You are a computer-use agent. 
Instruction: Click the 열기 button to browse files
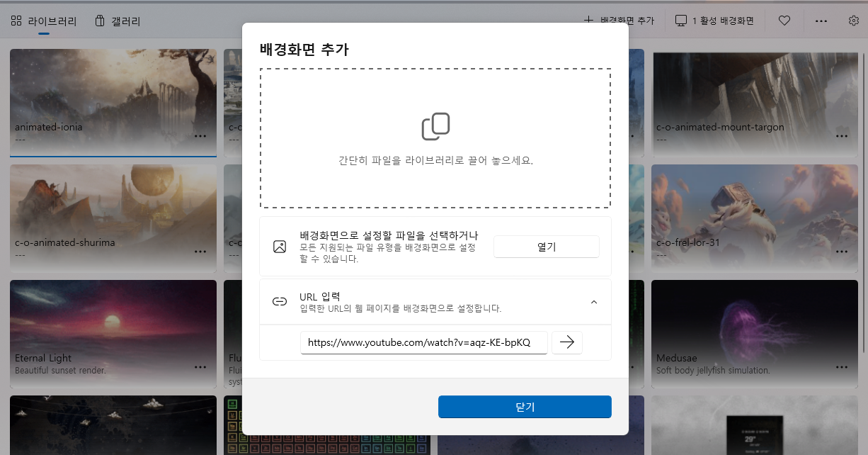(546, 247)
